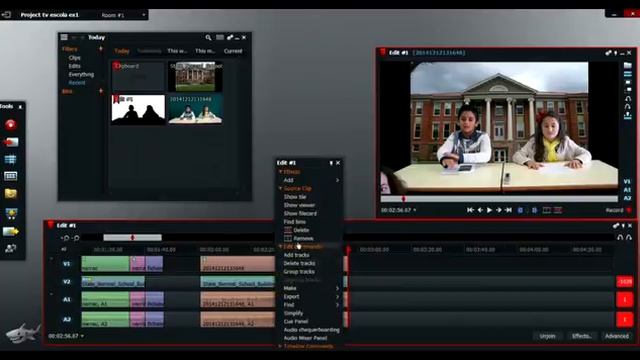Choose Audio Mixer Panel in the menu

[305, 338]
